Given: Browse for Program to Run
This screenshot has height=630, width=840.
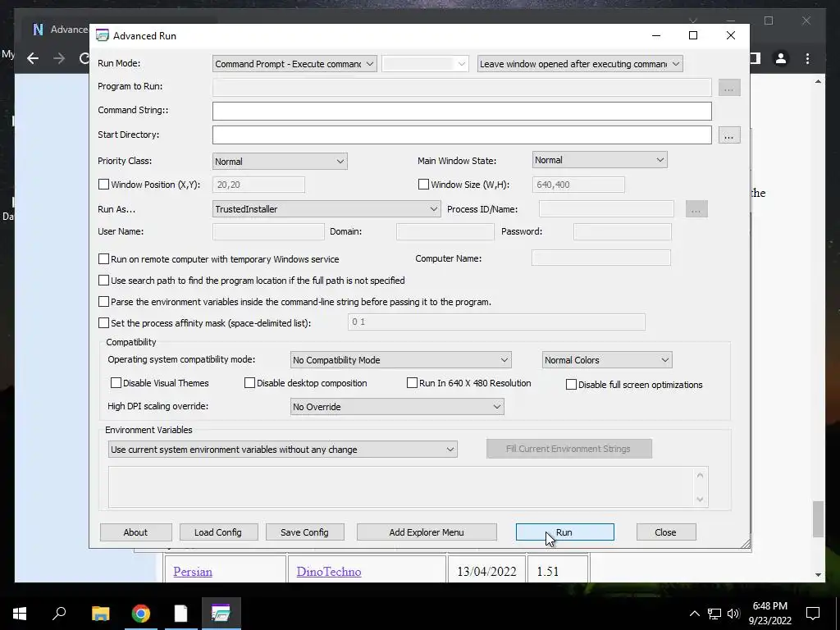Looking at the screenshot, I should [x=728, y=88].
